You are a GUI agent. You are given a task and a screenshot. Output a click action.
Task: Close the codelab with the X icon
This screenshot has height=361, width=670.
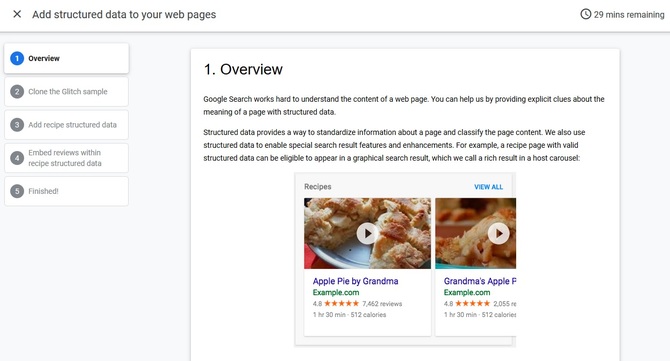pyautogui.click(x=17, y=14)
